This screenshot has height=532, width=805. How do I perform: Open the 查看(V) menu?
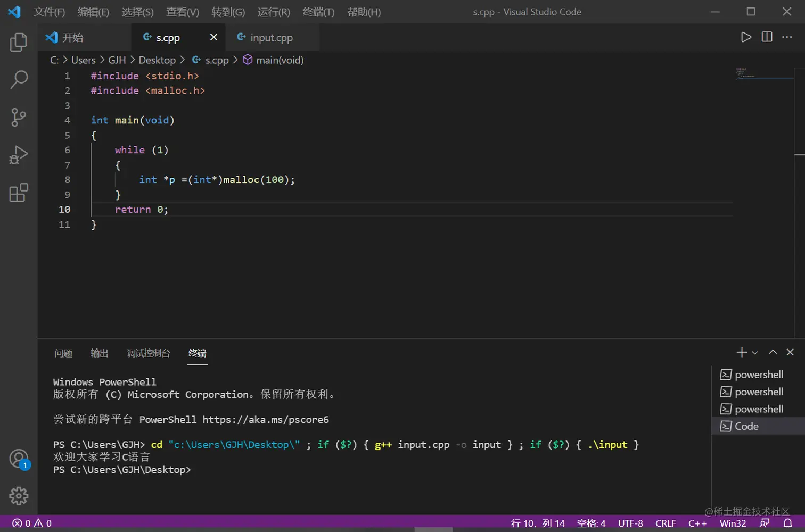183,12
